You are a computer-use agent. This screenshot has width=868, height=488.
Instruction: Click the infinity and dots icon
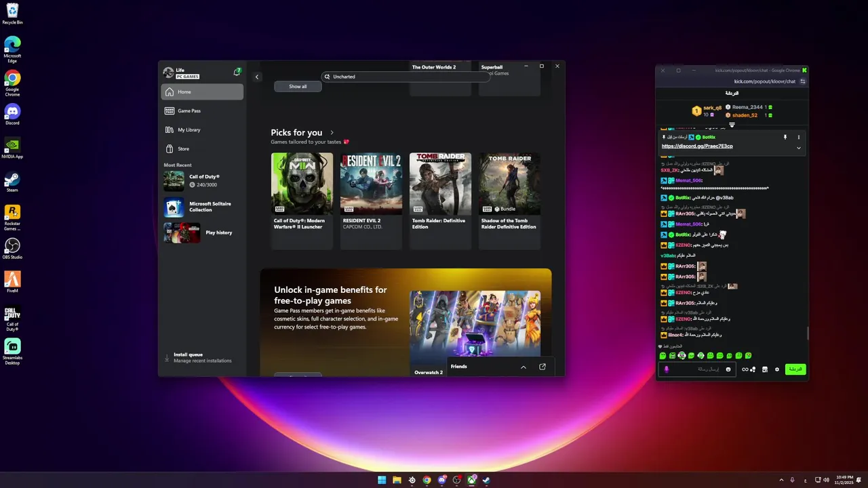[749, 369]
